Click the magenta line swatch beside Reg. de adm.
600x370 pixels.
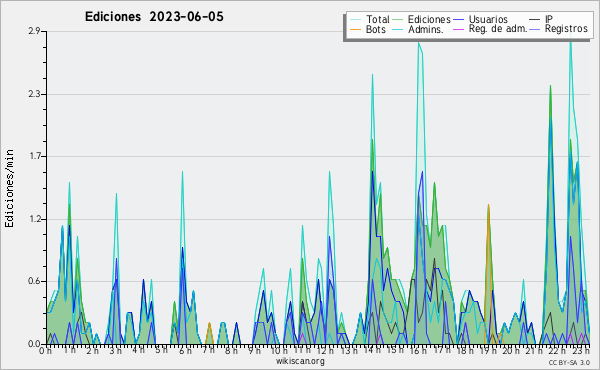click(458, 29)
